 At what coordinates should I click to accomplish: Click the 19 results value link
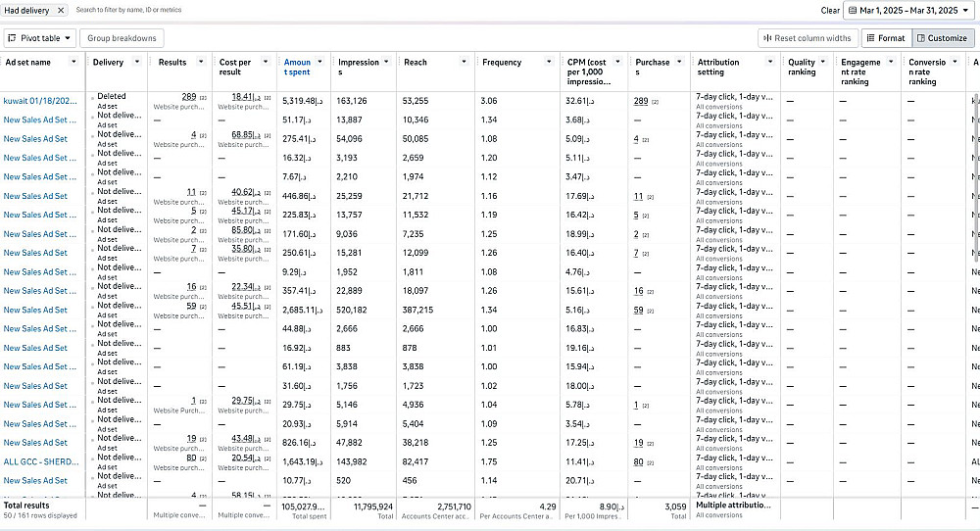click(x=191, y=439)
